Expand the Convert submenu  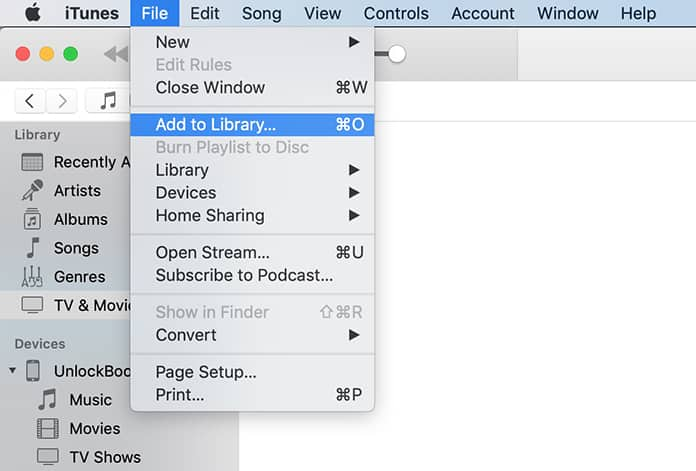pos(252,335)
